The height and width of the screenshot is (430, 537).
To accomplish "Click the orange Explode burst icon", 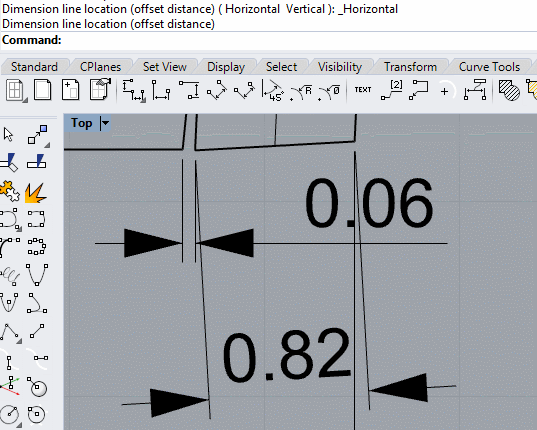I will point(36,193).
